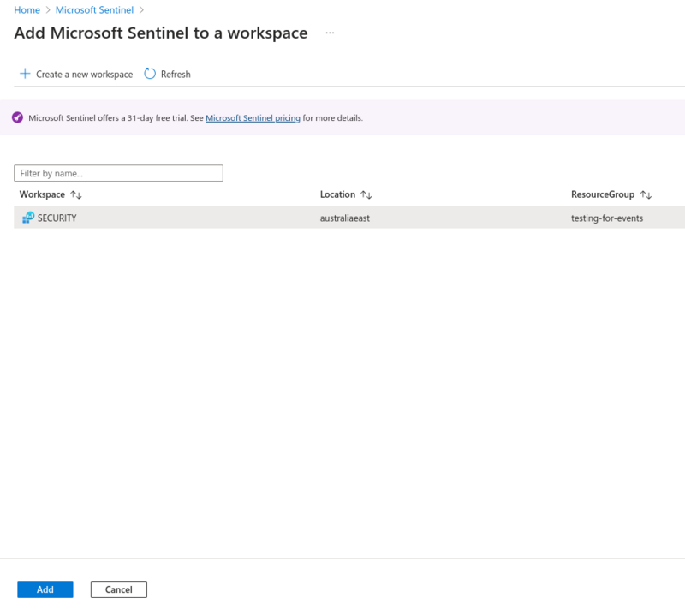685x616 pixels.
Task: Toggle sort arrows next to Location
Action: click(x=366, y=195)
